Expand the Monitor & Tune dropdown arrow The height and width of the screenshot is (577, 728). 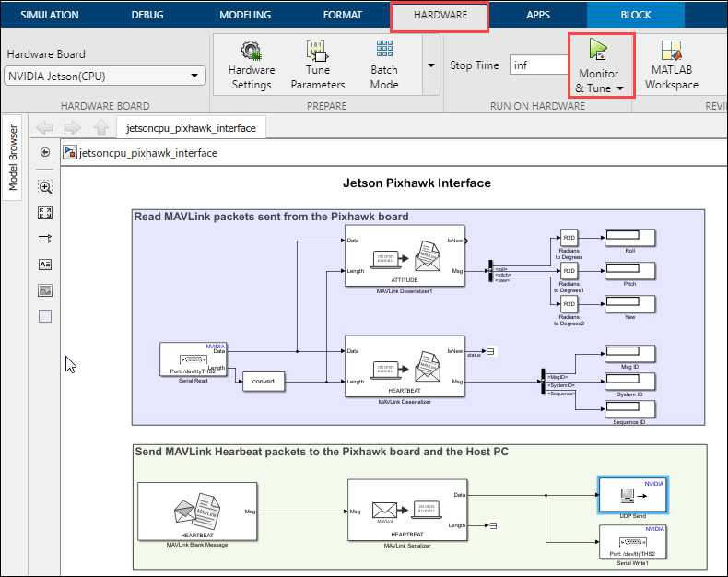(x=620, y=88)
